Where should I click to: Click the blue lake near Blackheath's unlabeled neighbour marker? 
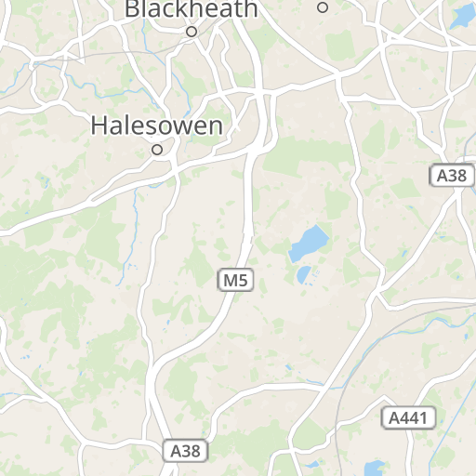(x=462, y=16)
